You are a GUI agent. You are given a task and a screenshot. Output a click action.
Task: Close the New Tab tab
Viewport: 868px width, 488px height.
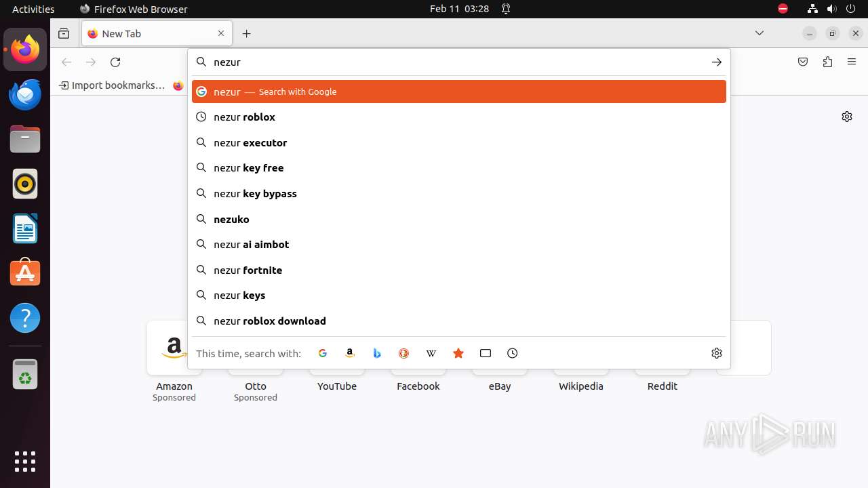(221, 34)
